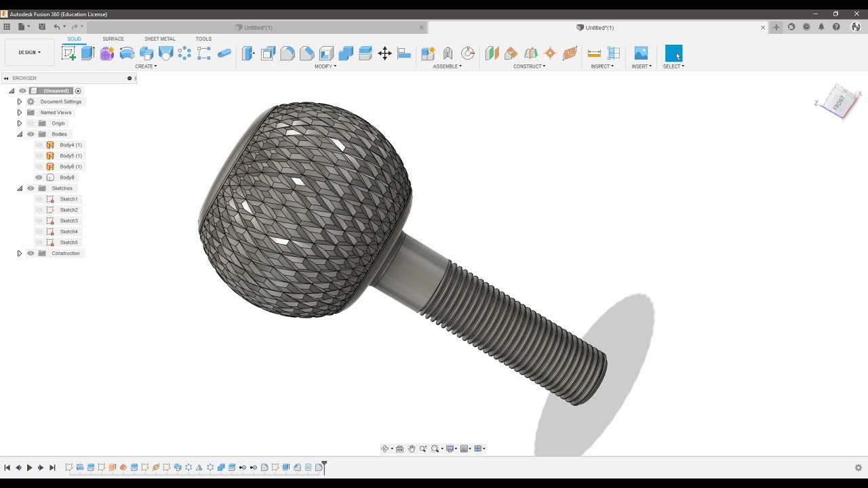Activate the (Unsaved) component radio button
This screenshot has width=868, height=488.
[x=78, y=91]
